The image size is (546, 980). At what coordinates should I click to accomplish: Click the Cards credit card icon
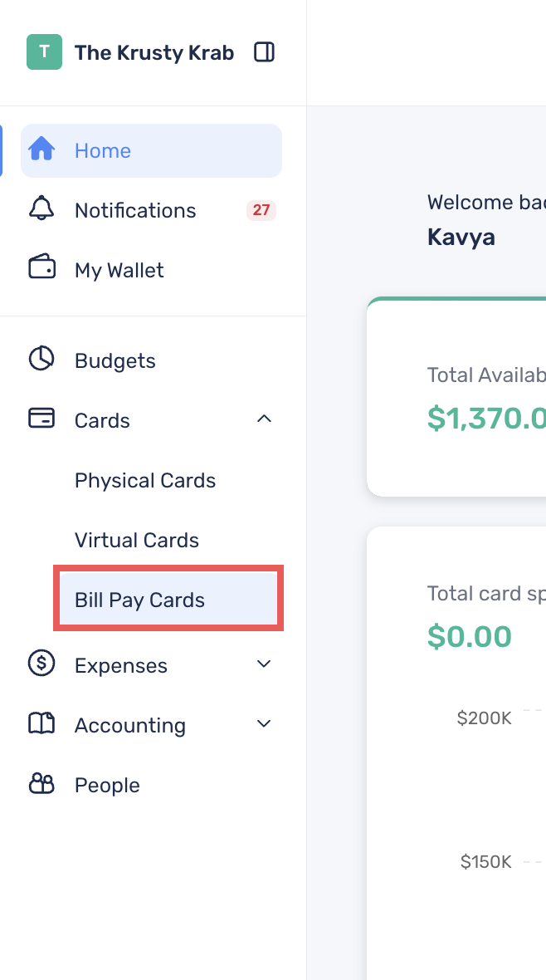(41, 418)
